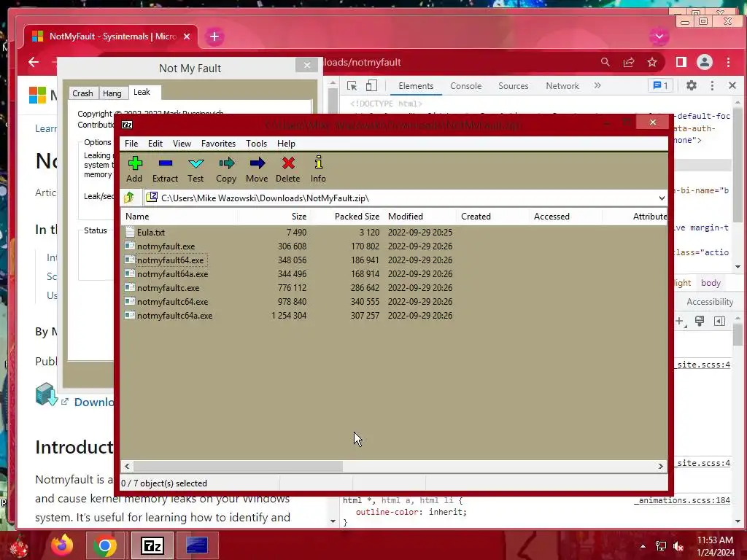The height and width of the screenshot is (560, 747).
Task: Sort by the Size column header
Action: [x=274, y=217]
